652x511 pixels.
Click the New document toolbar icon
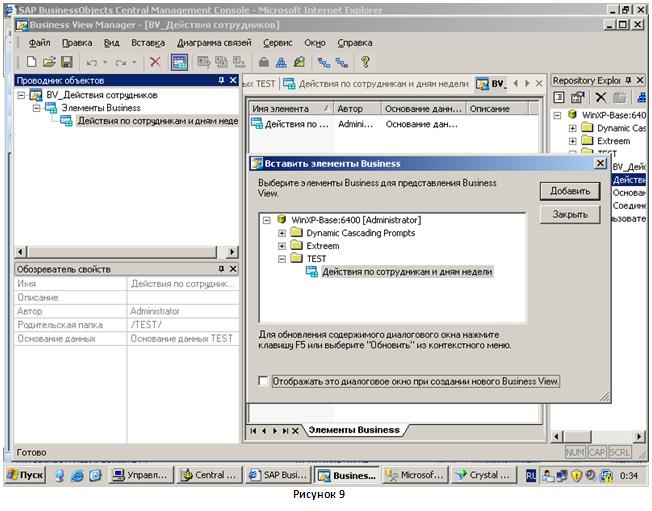tap(31, 62)
